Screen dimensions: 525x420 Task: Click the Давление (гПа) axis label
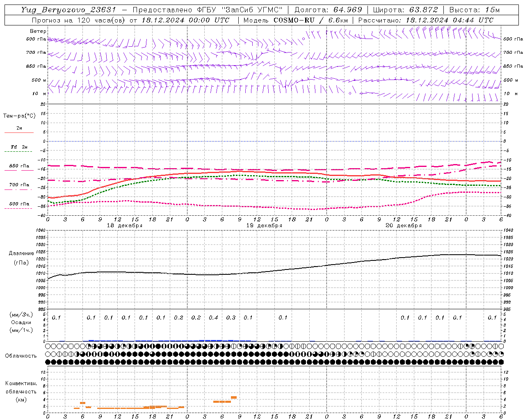pos(21,258)
